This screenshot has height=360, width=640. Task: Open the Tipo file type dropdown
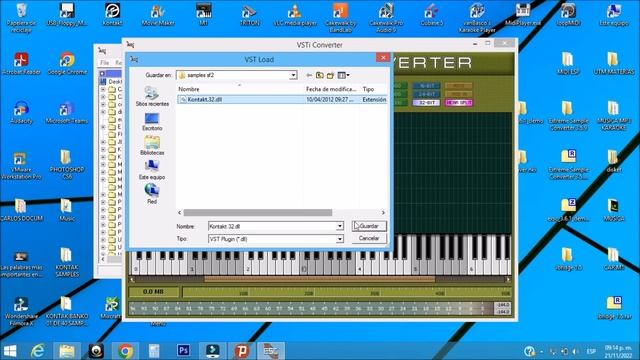[340, 239]
